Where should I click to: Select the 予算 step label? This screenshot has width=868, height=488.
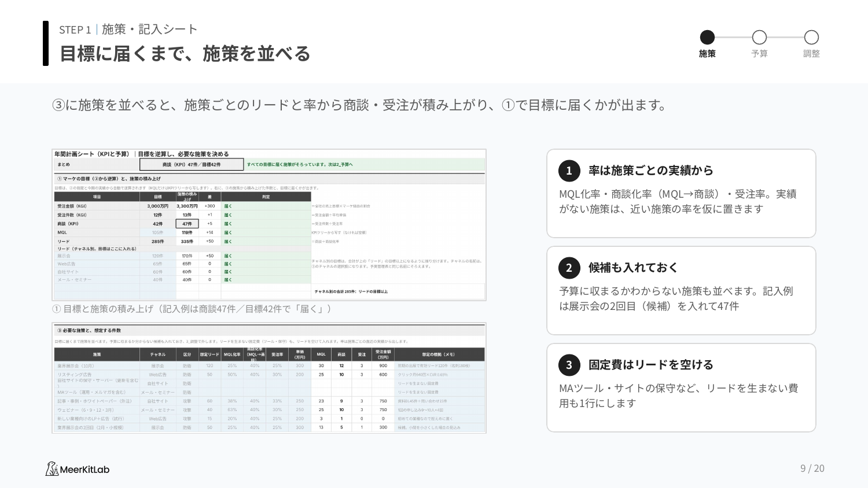[x=759, y=54]
